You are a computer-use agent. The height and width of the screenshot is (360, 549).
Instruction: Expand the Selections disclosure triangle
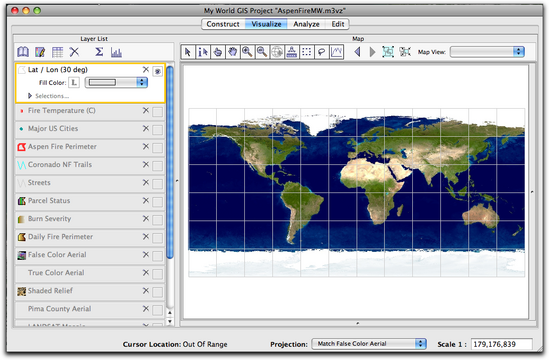click(30, 96)
